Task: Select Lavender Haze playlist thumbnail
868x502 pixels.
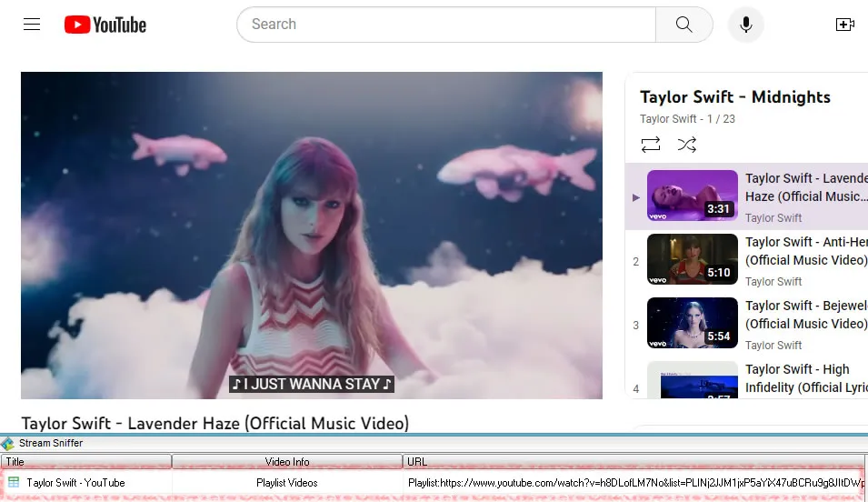Action: (x=692, y=196)
